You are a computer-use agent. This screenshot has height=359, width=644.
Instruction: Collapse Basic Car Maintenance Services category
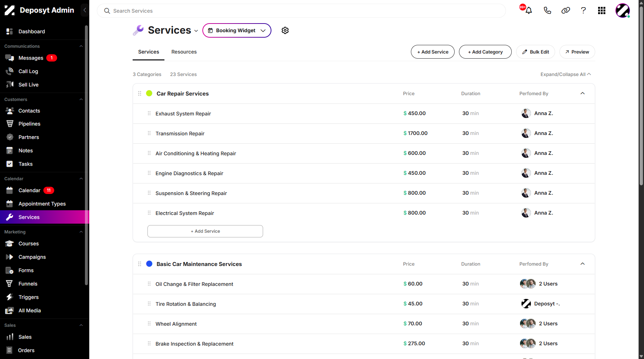tap(583, 264)
